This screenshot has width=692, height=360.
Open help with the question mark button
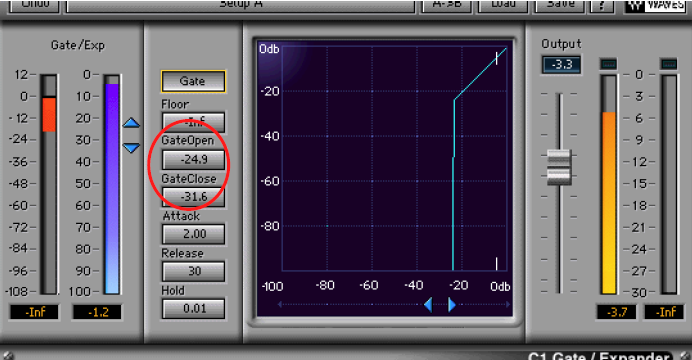tap(601, 6)
